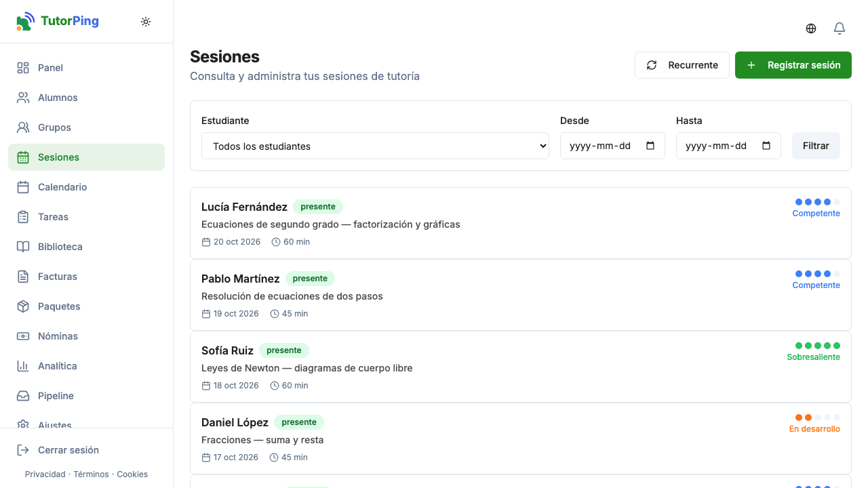Open Alumnos section label
Screen dimensions: 868x488
[x=58, y=98]
